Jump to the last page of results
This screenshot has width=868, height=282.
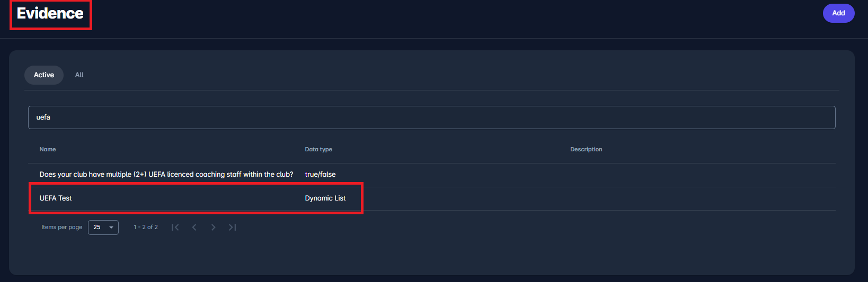click(232, 228)
